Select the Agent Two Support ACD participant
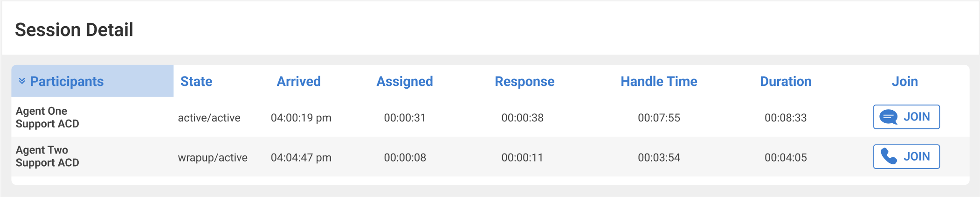 point(47,156)
